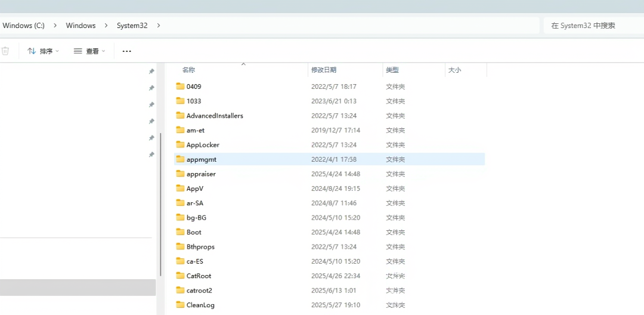Open the 查看 view dropdown
Screen dimensions: 644x315
click(89, 51)
